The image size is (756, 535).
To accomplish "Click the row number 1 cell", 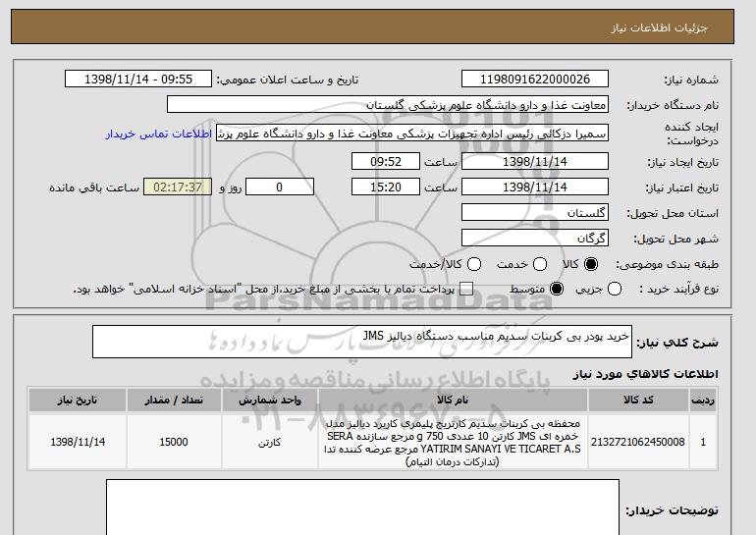I will coord(703,442).
